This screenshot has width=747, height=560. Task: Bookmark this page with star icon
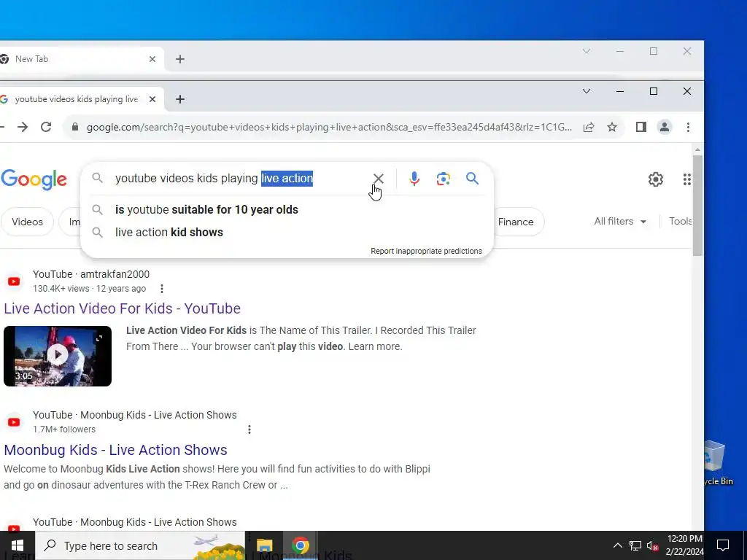[x=612, y=127]
